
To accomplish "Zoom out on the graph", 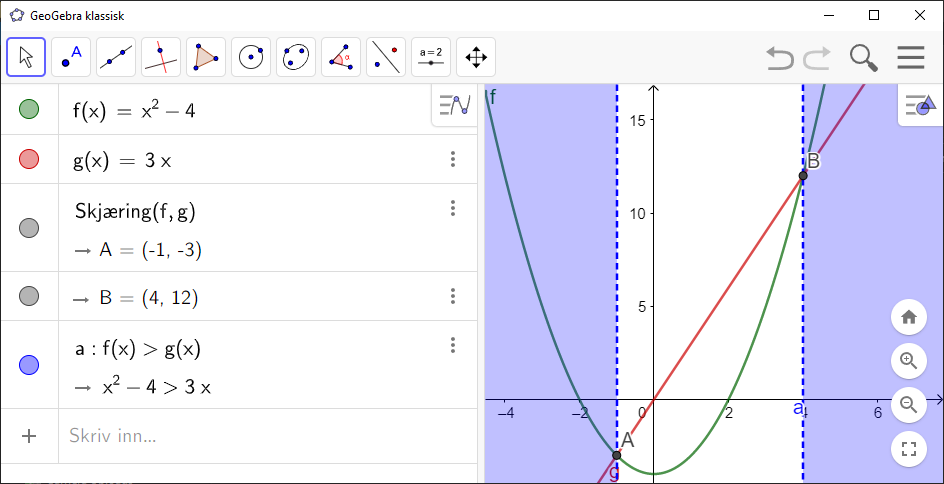I will pos(908,405).
